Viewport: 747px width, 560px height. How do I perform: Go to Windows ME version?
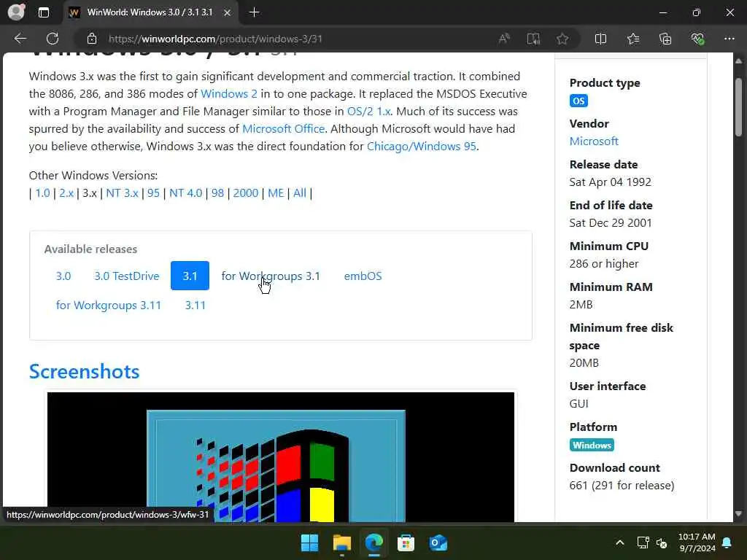[x=276, y=192]
